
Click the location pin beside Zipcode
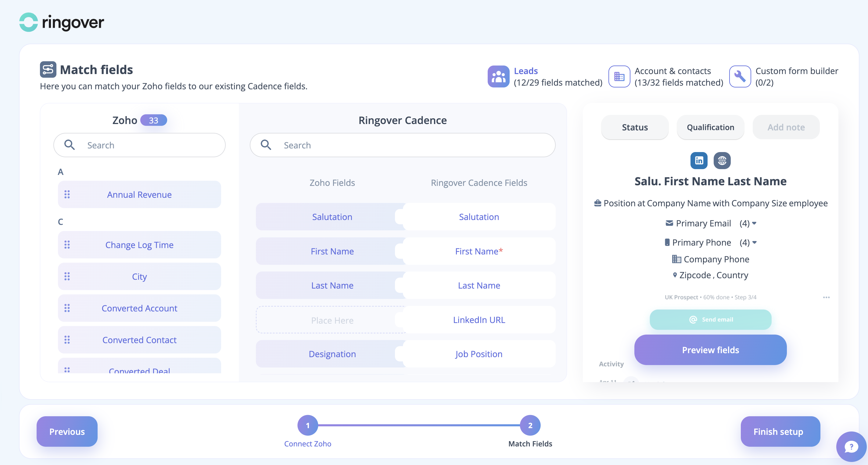click(x=675, y=275)
